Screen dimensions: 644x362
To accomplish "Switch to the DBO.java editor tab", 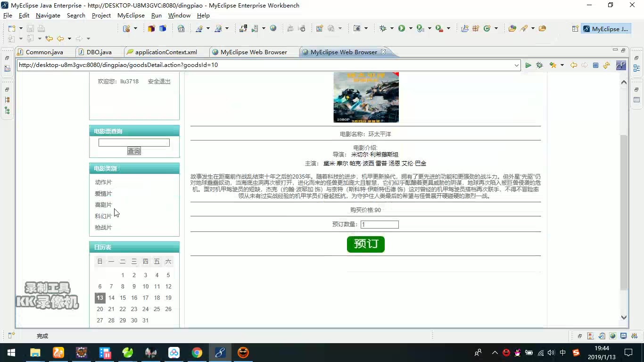I will point(99,52).
